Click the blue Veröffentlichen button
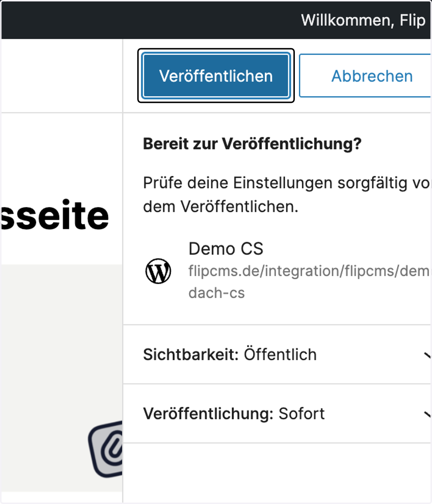The image size is (432, 504). (x=216, y=76)
